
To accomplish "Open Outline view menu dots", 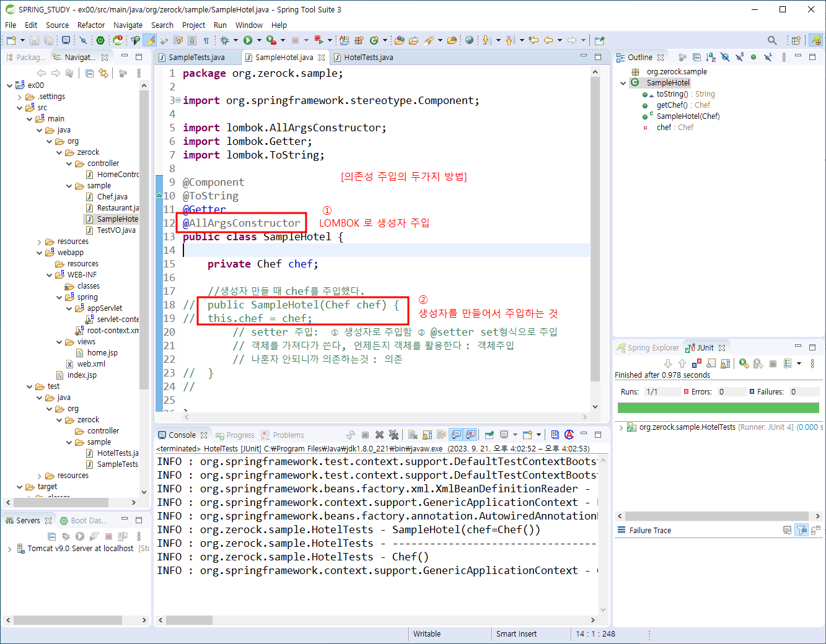I will (784, 57).
